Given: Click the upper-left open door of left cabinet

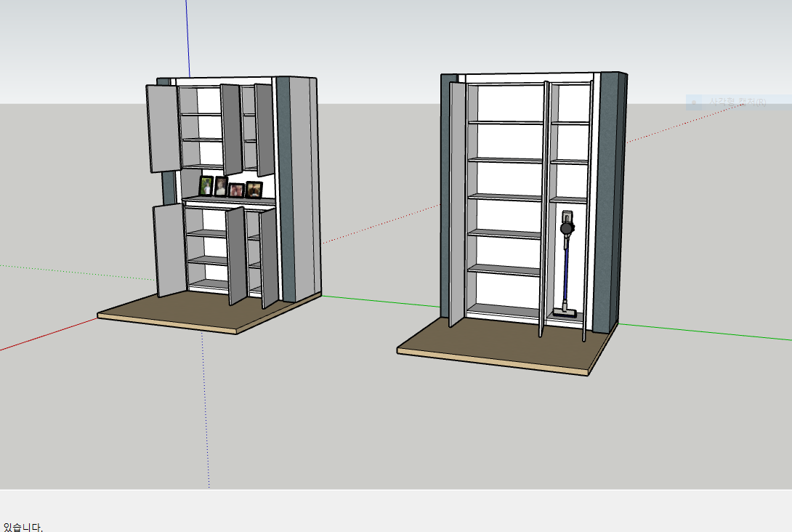Looking at the screenshot, I should tap(163, 129).
